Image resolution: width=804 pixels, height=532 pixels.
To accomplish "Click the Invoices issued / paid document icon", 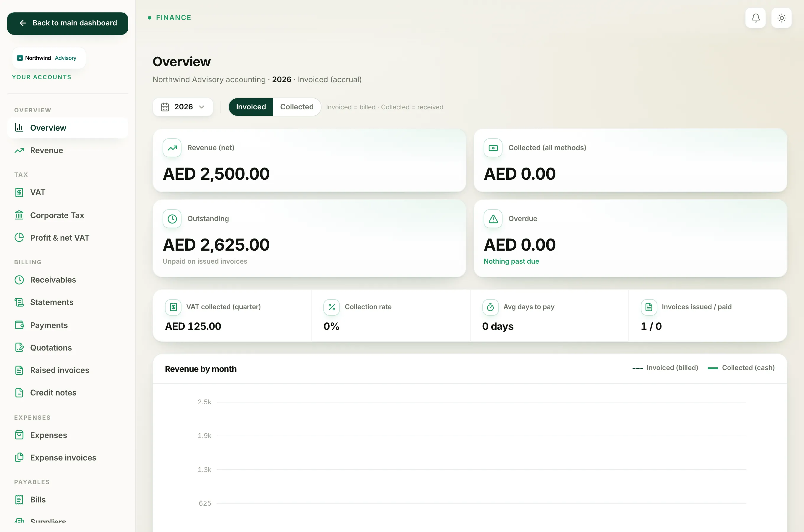I will 649,307.
